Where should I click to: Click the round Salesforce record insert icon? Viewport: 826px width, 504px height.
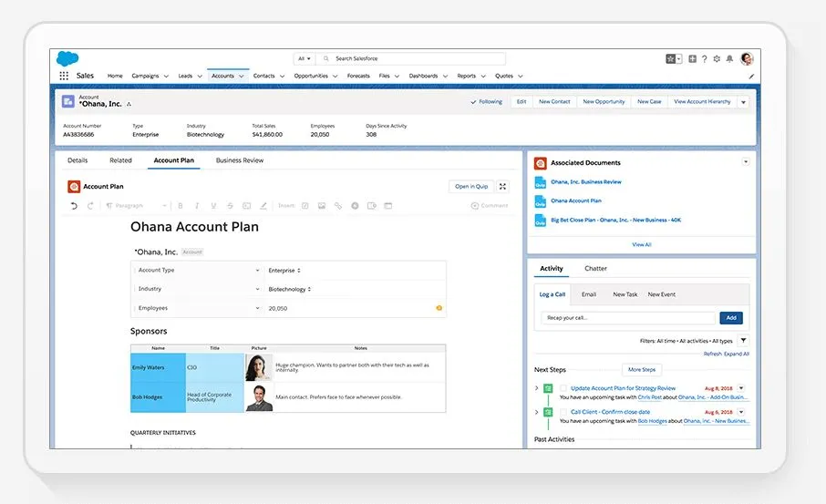355,206
